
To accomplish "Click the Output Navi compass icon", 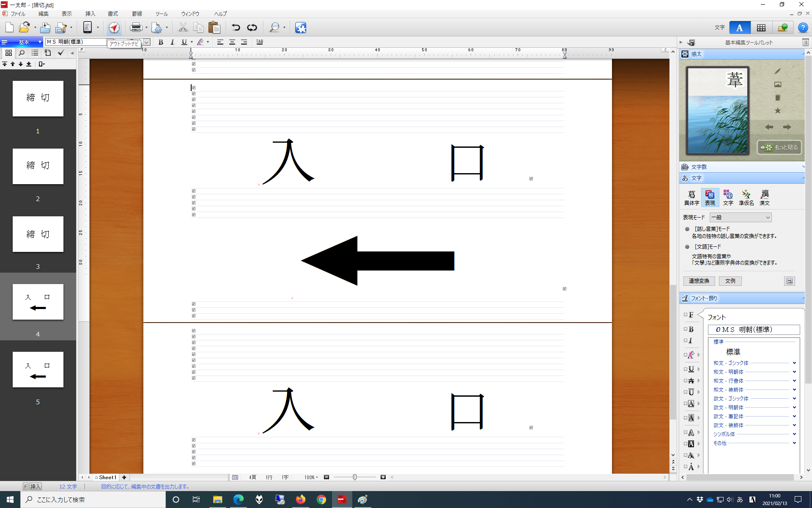I will click(x=114, y=28).
